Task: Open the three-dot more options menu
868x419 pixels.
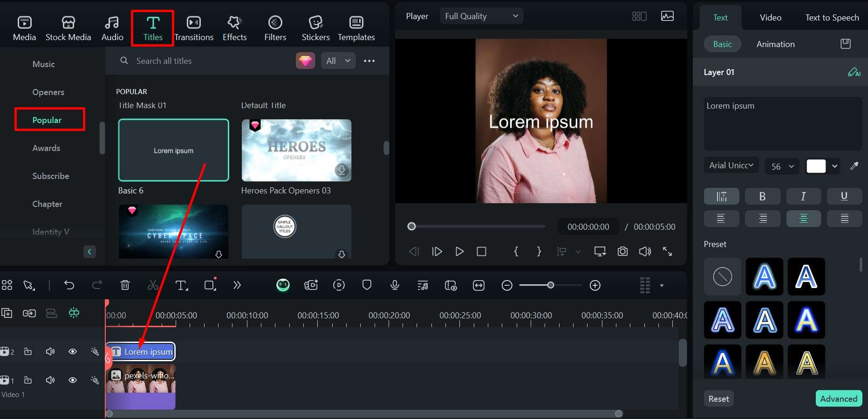Action: pyautogui.click(x=369, y=61)
